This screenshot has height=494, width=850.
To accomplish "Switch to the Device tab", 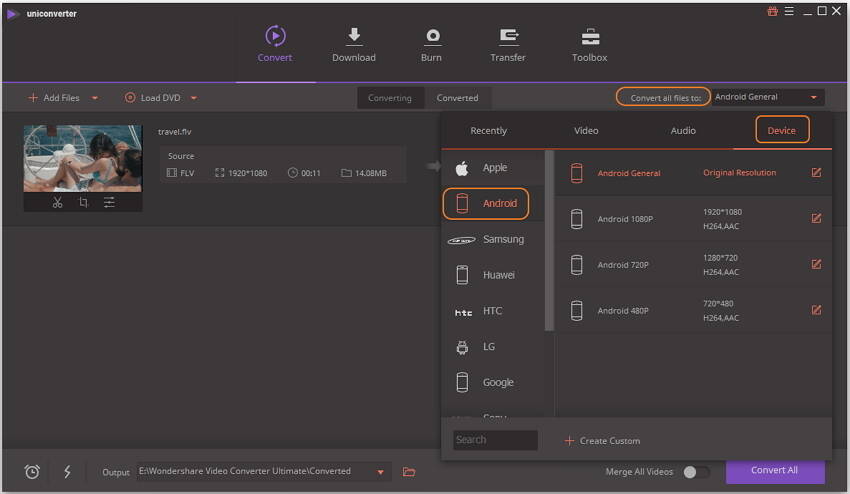I will tap(782, 131).
